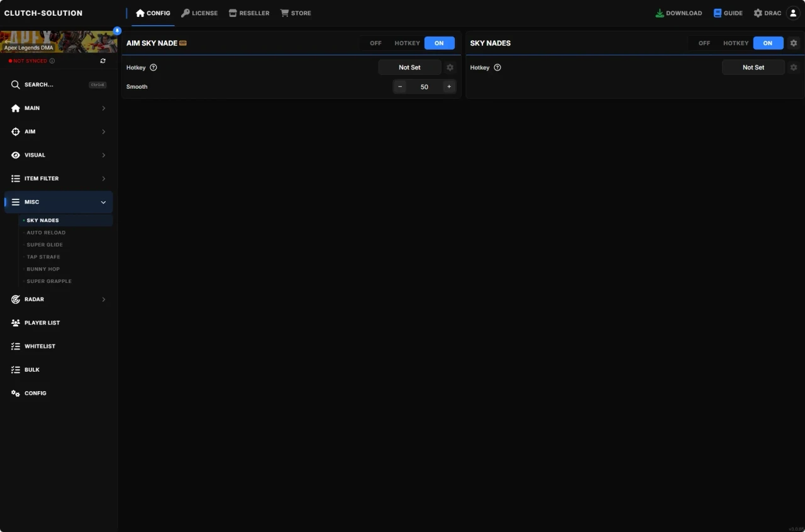Screen dimensions: 805x532
Task: Click the RADAR icon in sidebar
Action: point(15,299)
